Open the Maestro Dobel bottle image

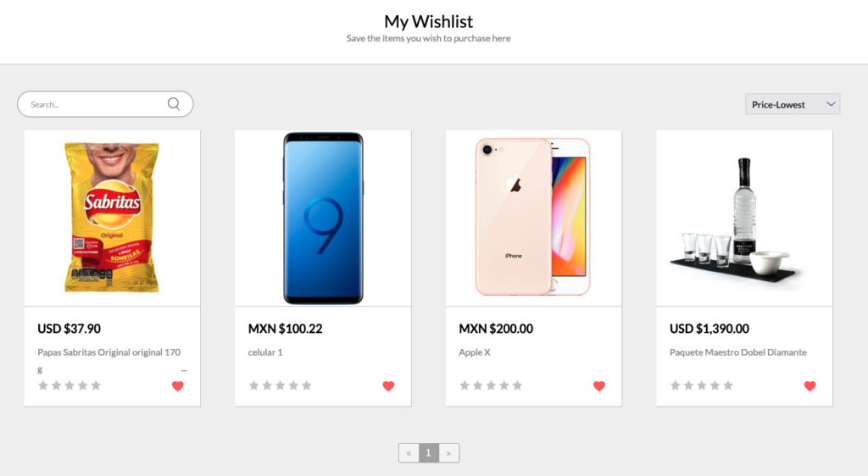[744, 221]
